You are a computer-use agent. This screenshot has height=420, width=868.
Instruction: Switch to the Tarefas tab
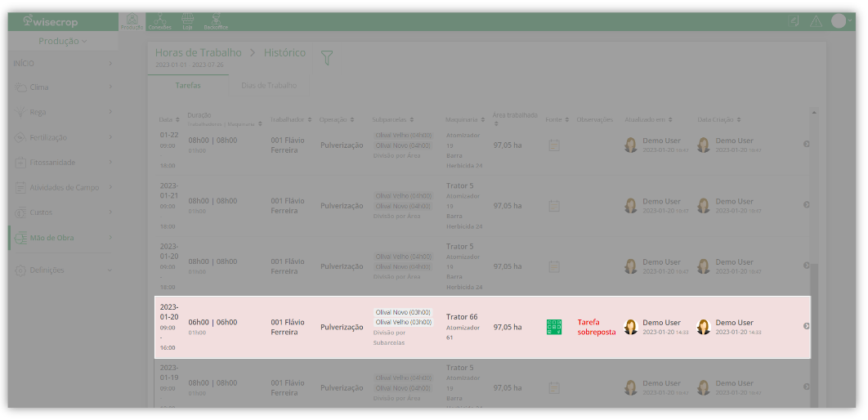(x=188, y=86)
